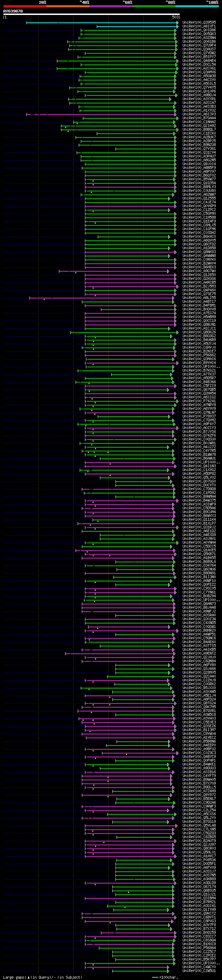Click the purple alignment bar for A8I3V3

(x=101, y=114)
